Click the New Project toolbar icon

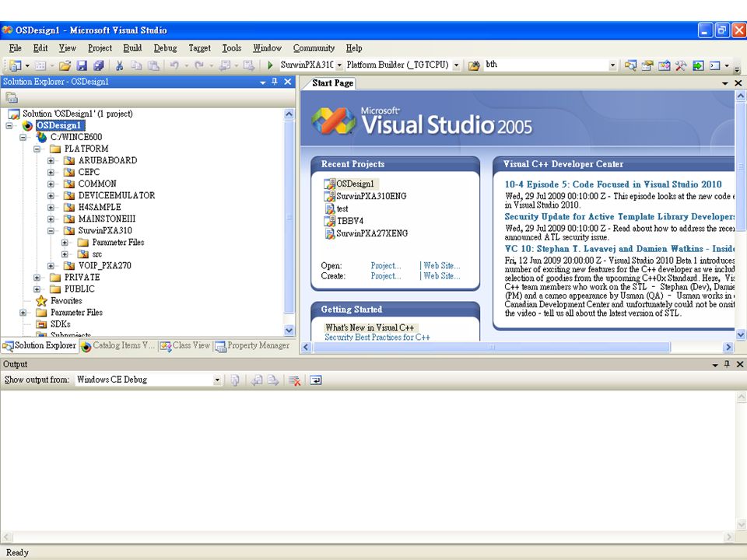[15, 65]
